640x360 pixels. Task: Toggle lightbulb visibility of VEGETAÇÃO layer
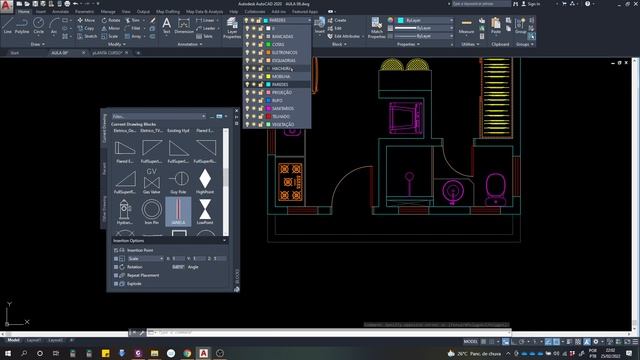(247, 124)
